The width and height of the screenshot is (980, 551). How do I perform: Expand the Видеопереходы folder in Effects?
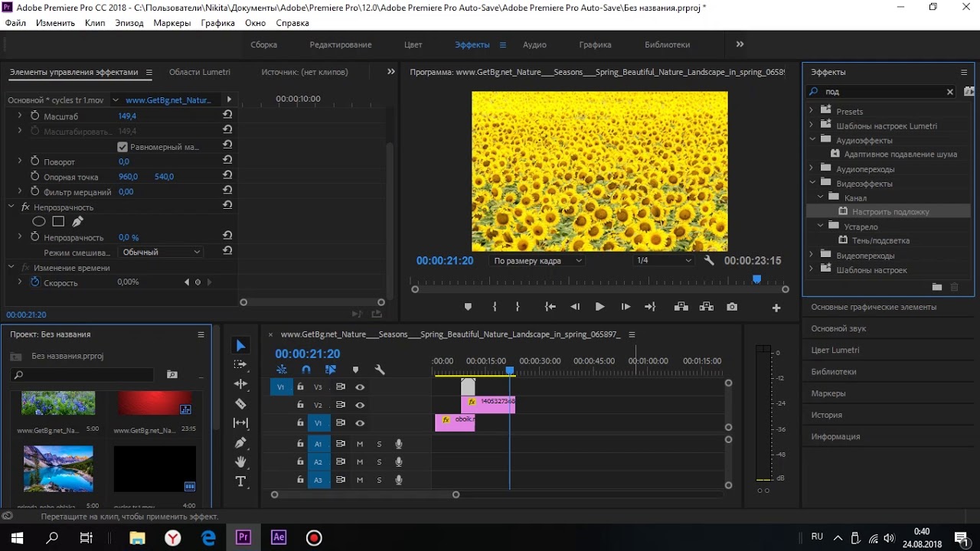point(811,255)
